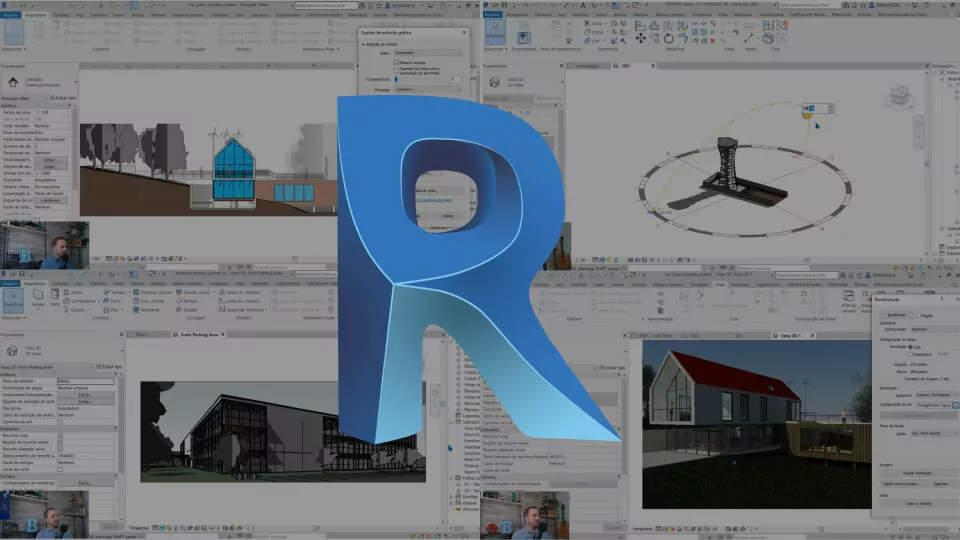
Task: Select the Measure tool in the ribbon
Action: coord(748,38)
